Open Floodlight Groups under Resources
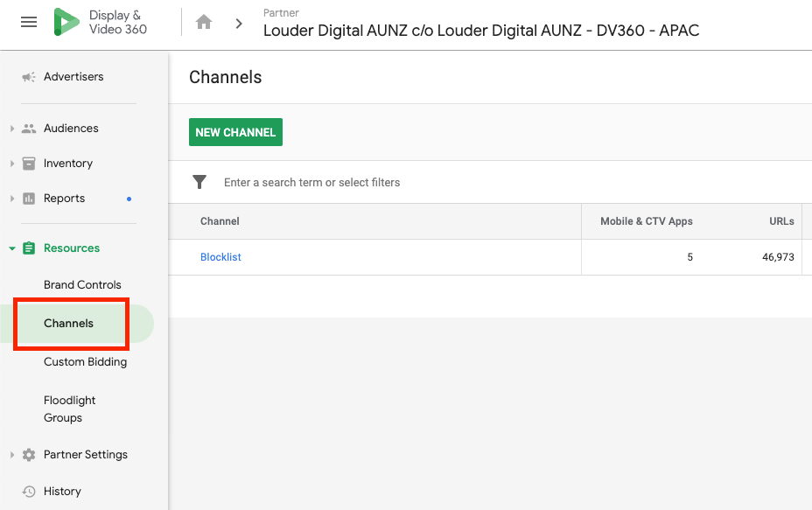 pyautogui.click(x=69, y=409)
